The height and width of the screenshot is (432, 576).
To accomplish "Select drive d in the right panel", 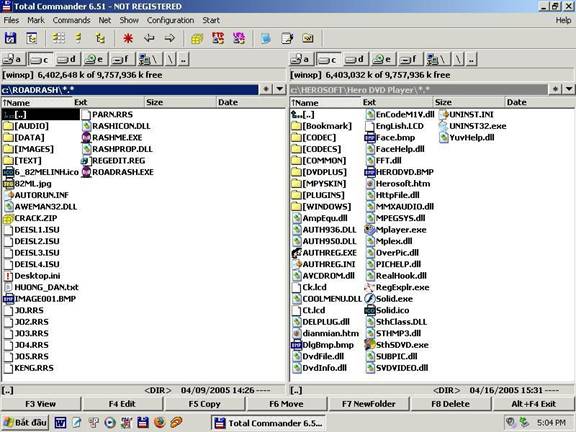I will 355,59.
